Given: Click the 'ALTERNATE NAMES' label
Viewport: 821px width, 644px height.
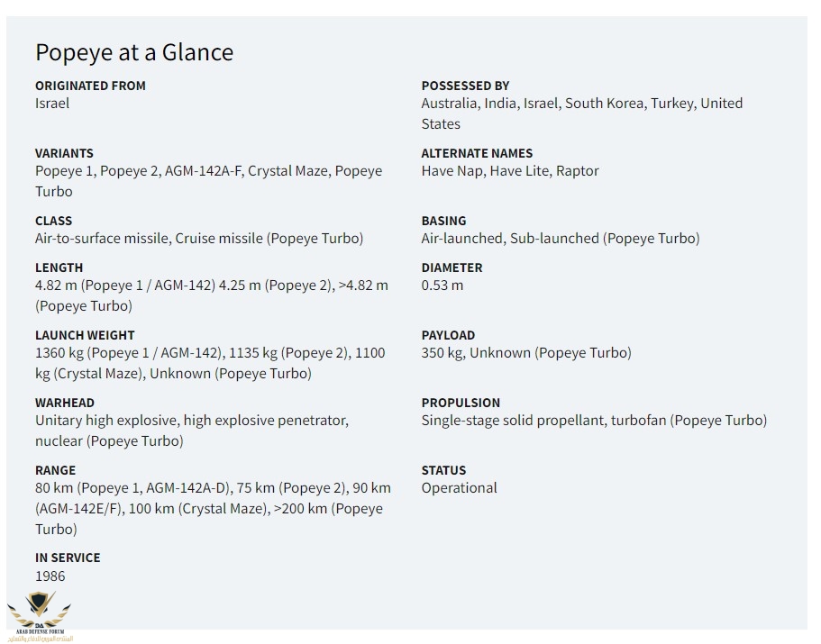Looking at the screenshot, I should (477, 153).
